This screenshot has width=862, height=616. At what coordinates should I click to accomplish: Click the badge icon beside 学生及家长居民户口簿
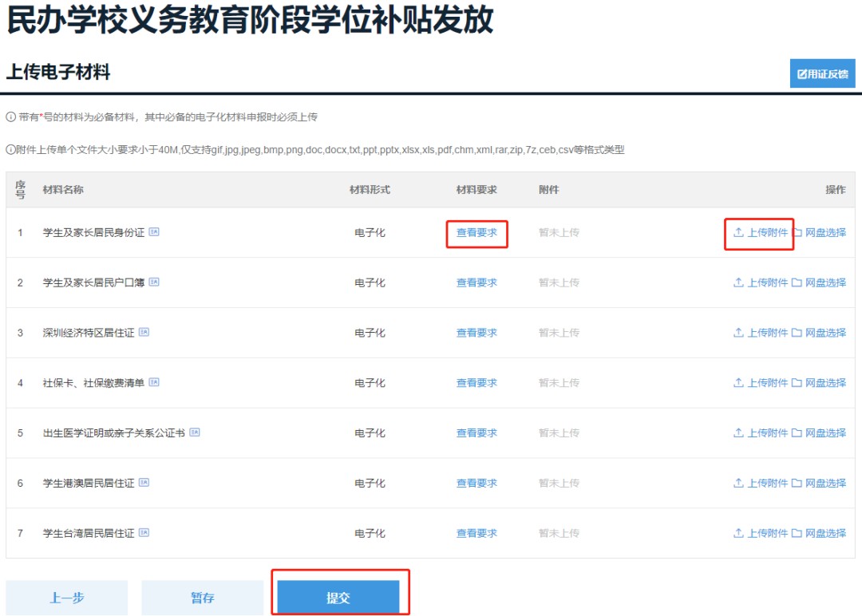pos(154,282)
